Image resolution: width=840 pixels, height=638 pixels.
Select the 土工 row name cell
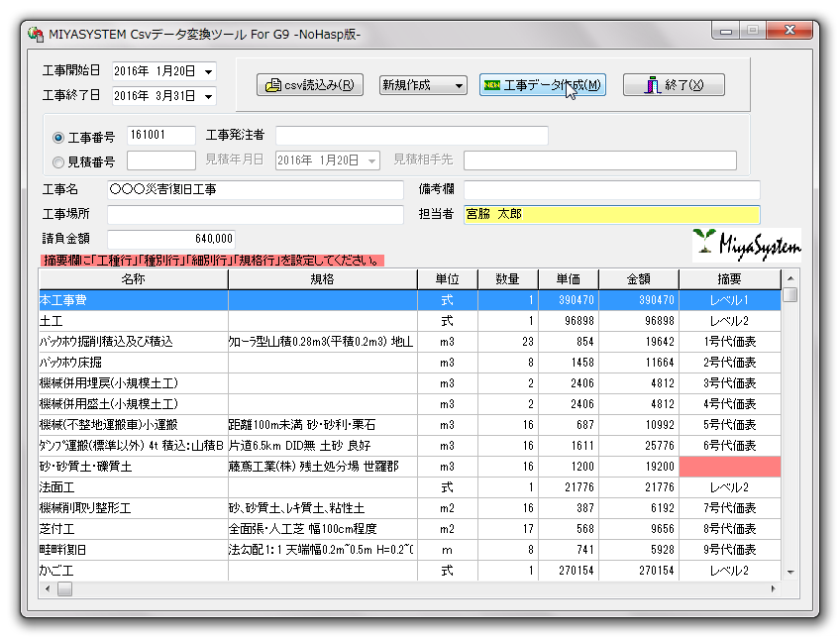pyautogui.click(x=134, y=321)
